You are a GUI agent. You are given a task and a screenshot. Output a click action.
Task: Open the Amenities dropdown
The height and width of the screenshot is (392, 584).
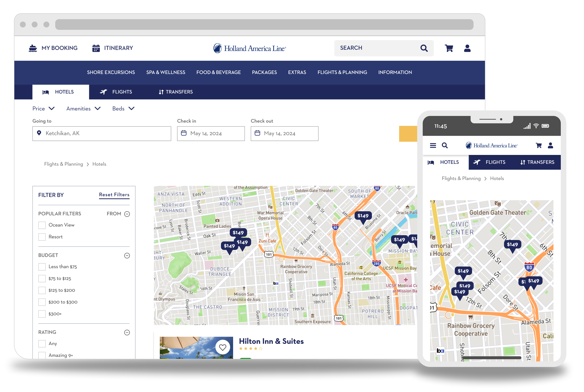84,109
